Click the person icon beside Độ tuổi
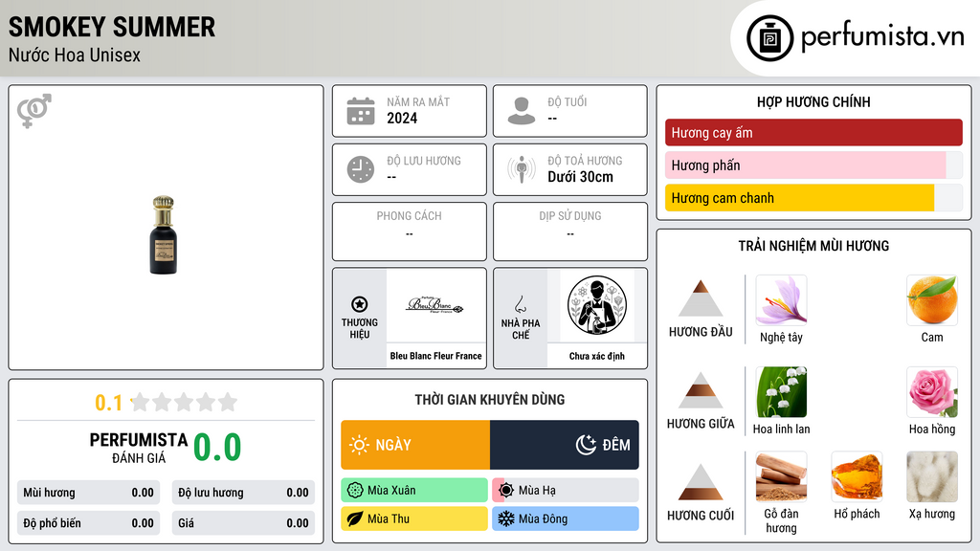This screenshot has width=980, height=551. pos(522,111)
